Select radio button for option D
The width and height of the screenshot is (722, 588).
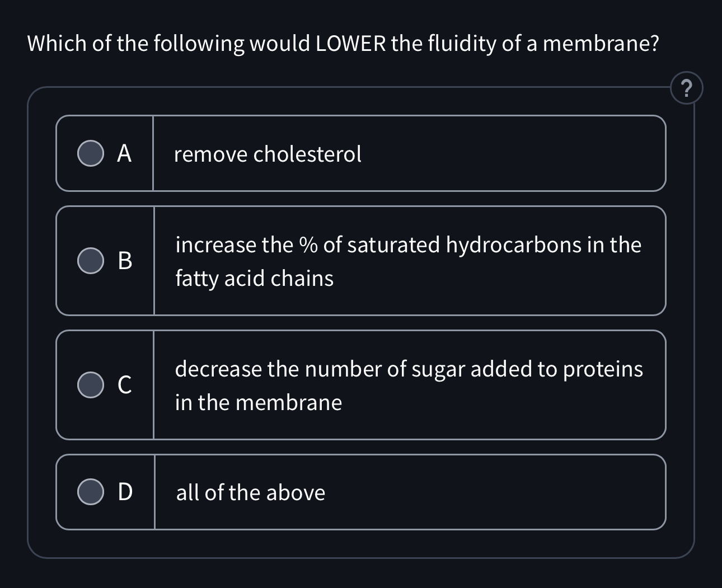tap(91, 492)
